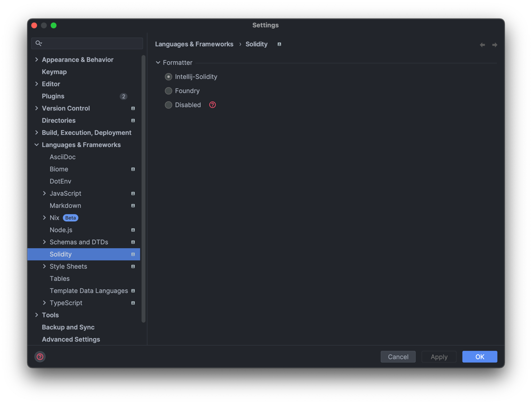
Task: Click the forward navigation arrow
Action: tap(495, 45)
